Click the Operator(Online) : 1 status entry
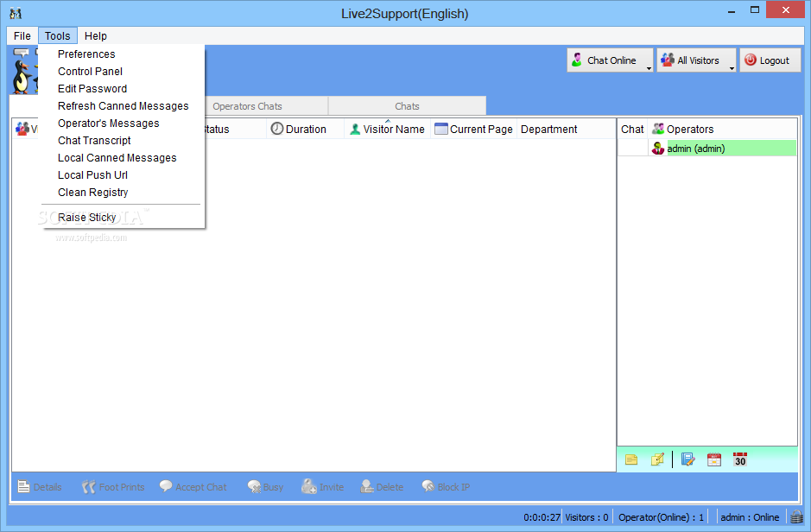The image size is (811, 532). click(661, 517)
